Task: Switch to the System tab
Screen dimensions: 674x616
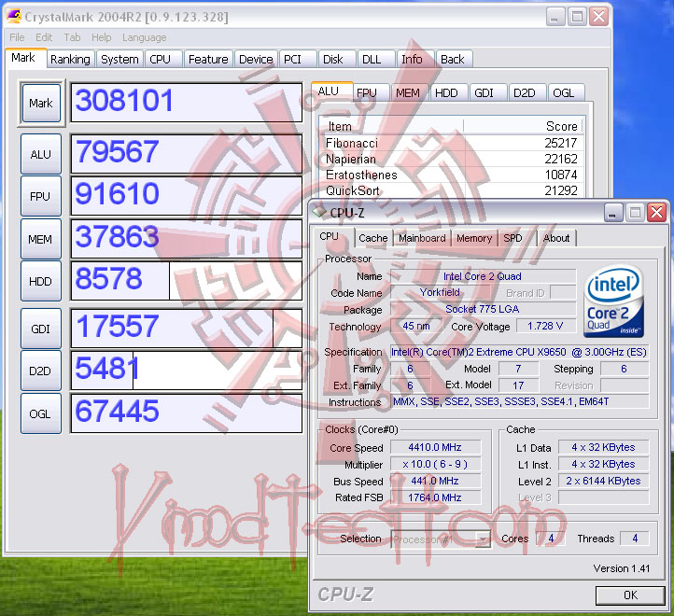Action: (119, 60)
